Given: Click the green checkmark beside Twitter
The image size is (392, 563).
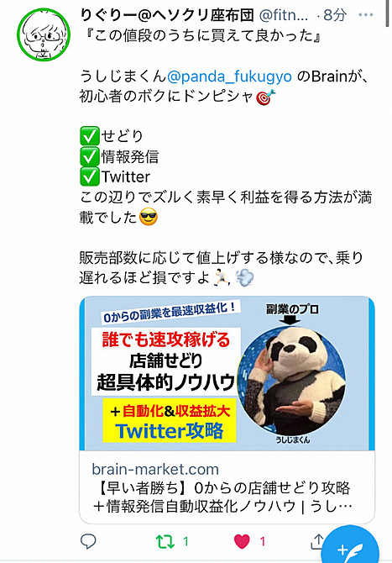Looking at the screenshot, I should 89,176.
